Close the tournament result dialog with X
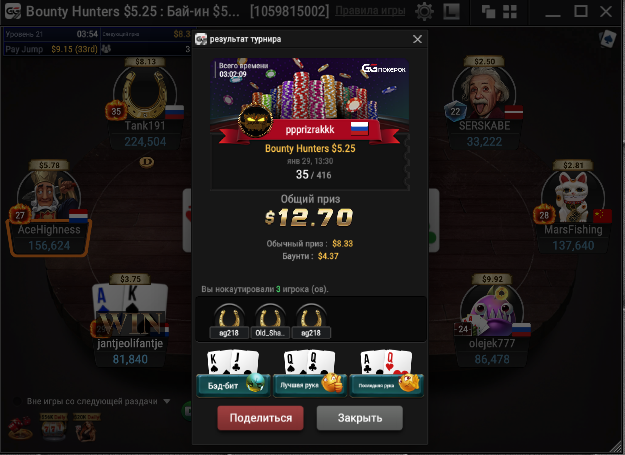Screen dimensions: 625x455 [417, 39]
